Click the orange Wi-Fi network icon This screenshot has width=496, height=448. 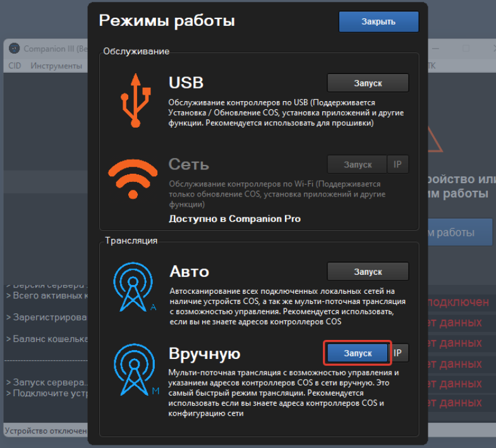click(133, 179)
